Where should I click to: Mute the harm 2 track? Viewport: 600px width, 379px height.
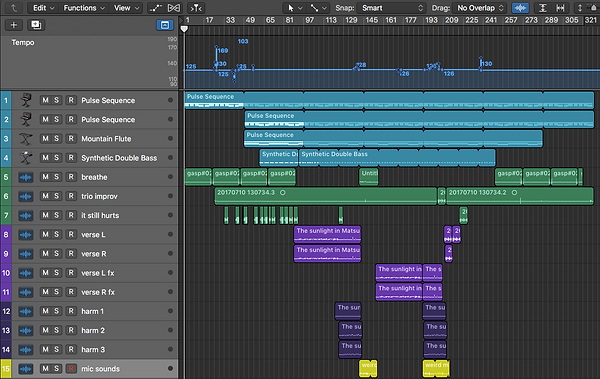point(46,330)
